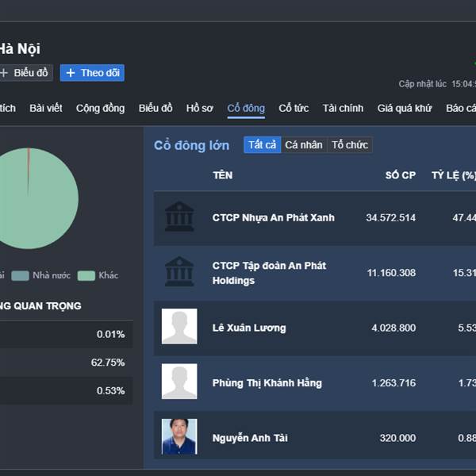Click the Biểu đồ chart button beside Theo dõi
Screen dimensions: 476x476
pos(25,73)
